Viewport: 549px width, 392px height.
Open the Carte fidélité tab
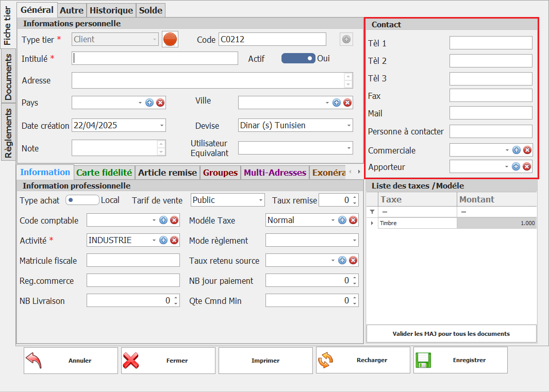pyautogui.click(x=104, y=173)
